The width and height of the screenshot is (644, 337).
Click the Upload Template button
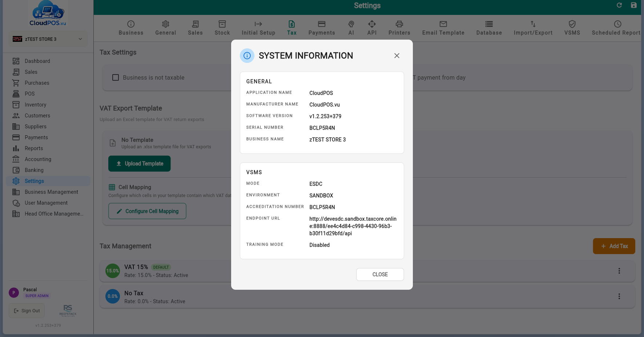(140, 164)
